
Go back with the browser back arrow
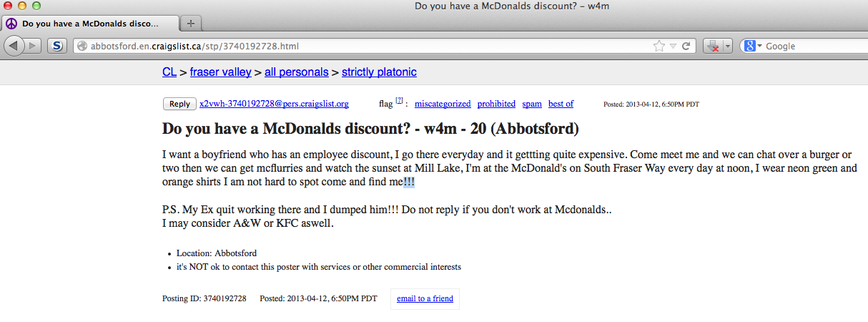tap(14, 46)
